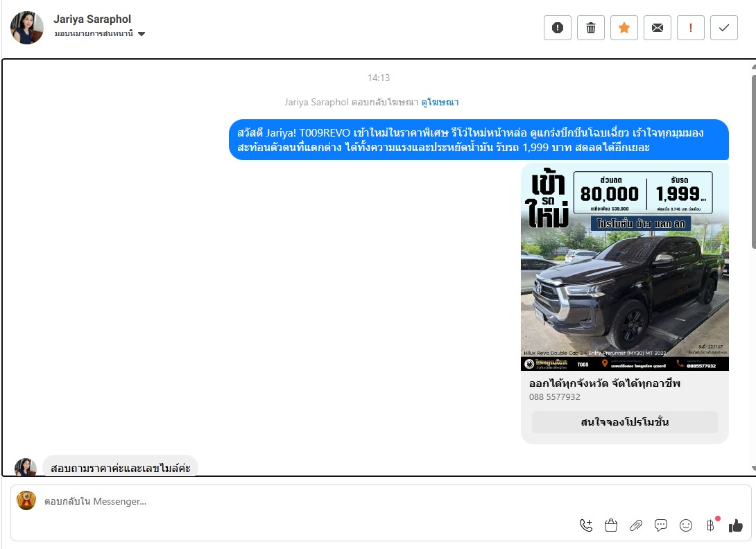This screenshot has width=756, height=549.
Task: Click the สนใจจองโปรโมชั่น button
Action: tap(625, 422)
